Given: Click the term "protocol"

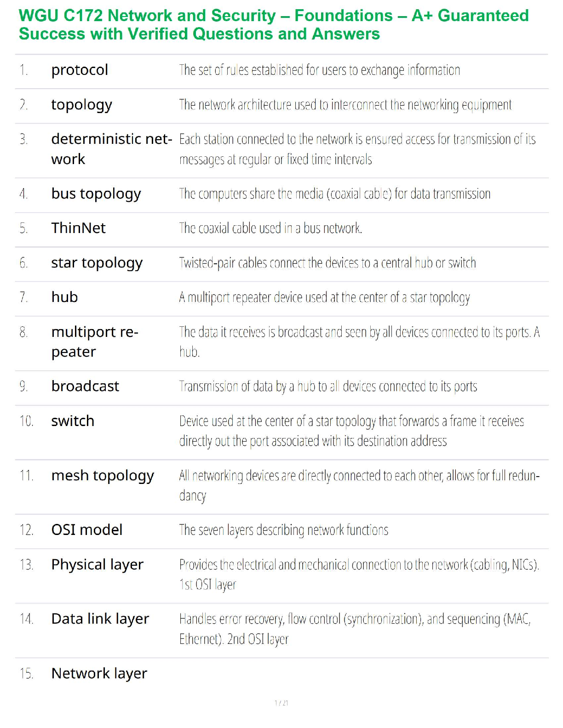Looking at the screenshot, I should click(x=80, y=70).
